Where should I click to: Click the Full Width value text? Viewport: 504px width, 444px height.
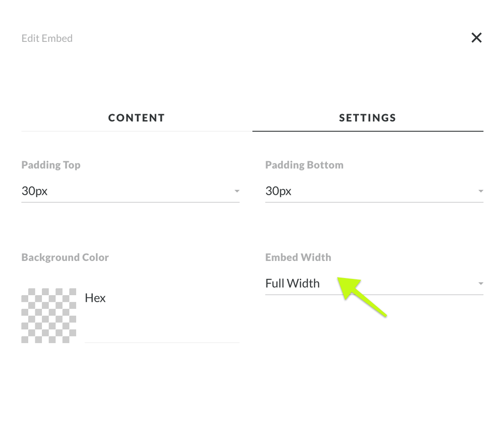coord(293,284)
